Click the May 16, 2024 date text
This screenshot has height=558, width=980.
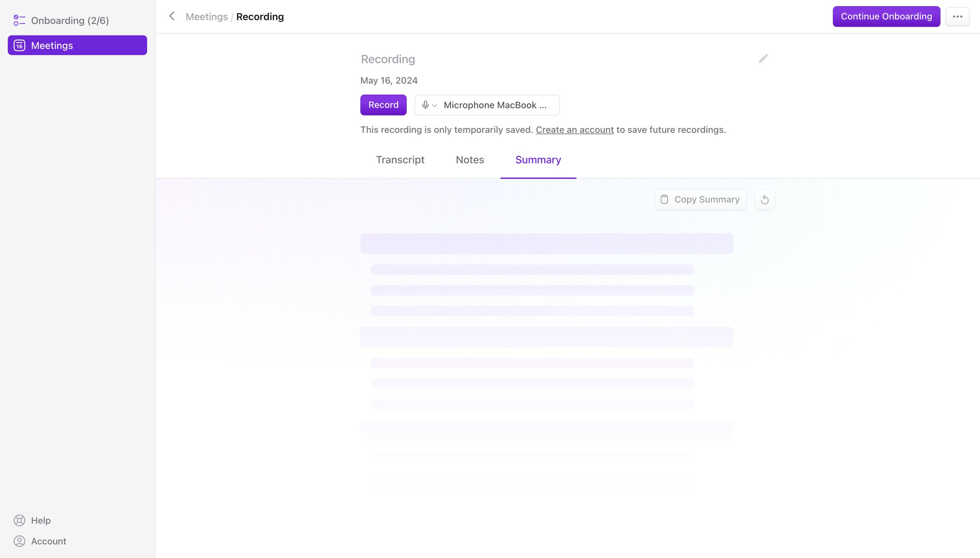[389, 80]
